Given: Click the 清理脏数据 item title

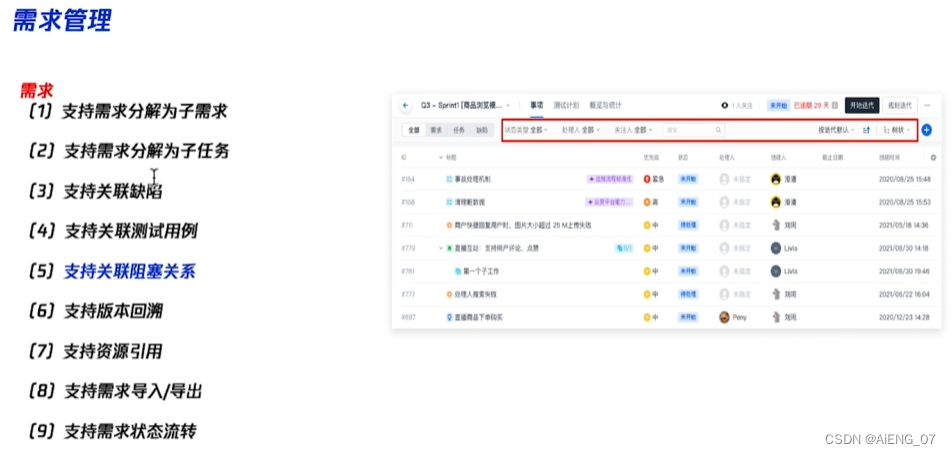Looking at the screenshot, I should (x=470, y=202).
